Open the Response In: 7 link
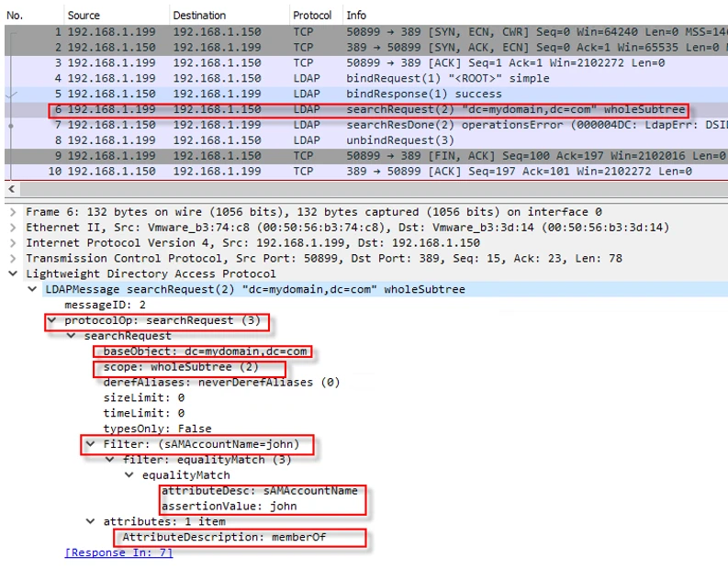728x569 pixels. point(118,552)
